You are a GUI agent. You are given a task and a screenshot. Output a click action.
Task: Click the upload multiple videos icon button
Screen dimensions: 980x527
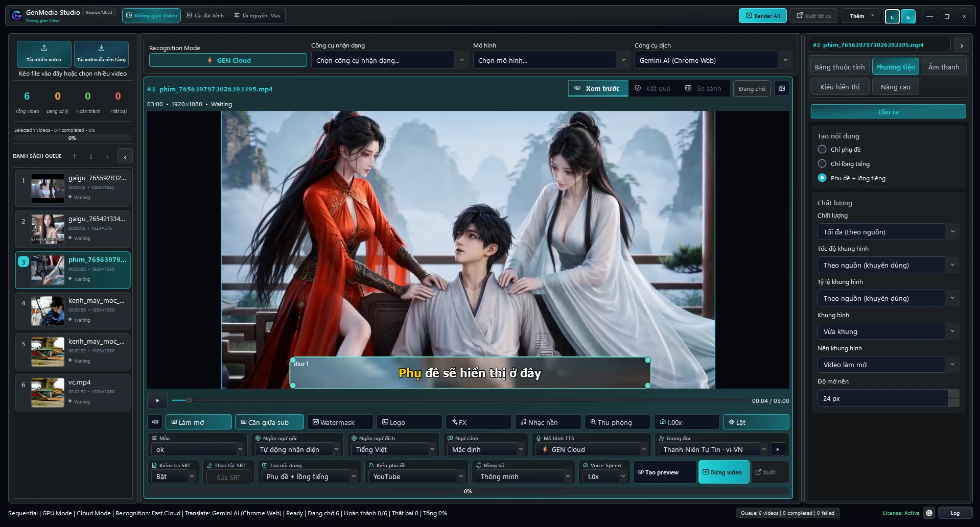pyautogui.click(x=44, y=54)
